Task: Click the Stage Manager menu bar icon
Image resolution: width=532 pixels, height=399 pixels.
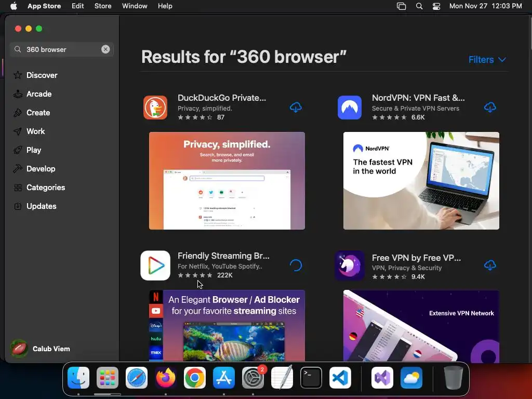Action: point(402,6)
